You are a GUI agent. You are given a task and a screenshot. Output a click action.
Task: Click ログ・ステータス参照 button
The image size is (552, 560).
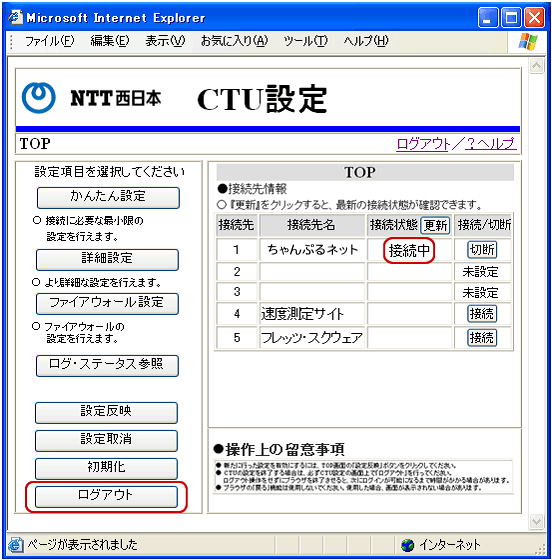107,365
